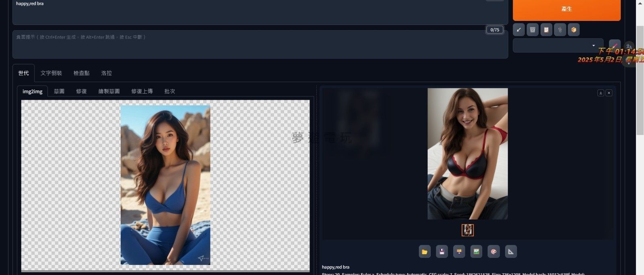Click the clipboard styles icon

pyautogui.click(x=546, y=30)
